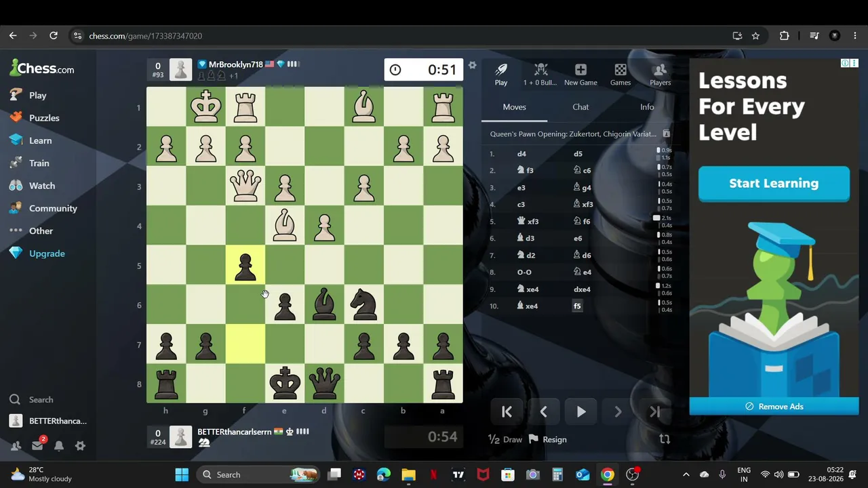868x488 pixels.
Task: Open BETTERthanca... profile in sidebar
Action: pyautogui.click(x=48, y=421)
